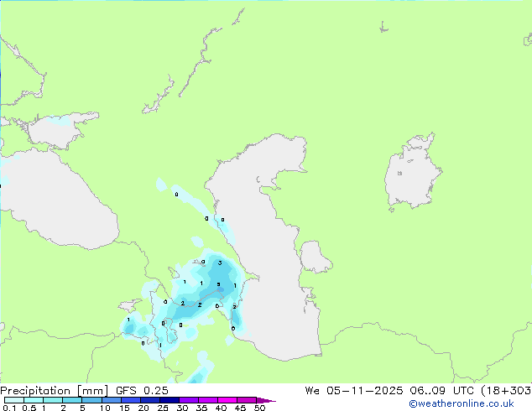Choose the 40–45 mm magenta legend swatch

(227, 400)
